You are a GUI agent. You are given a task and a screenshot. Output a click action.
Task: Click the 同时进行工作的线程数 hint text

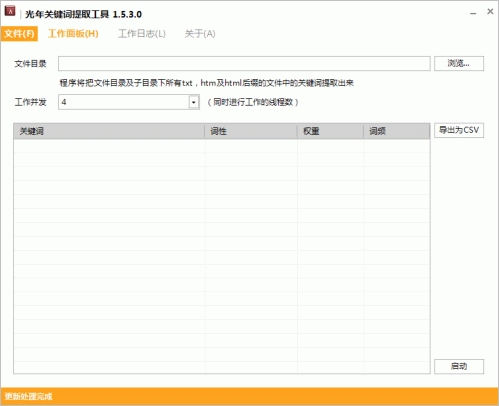253,102
